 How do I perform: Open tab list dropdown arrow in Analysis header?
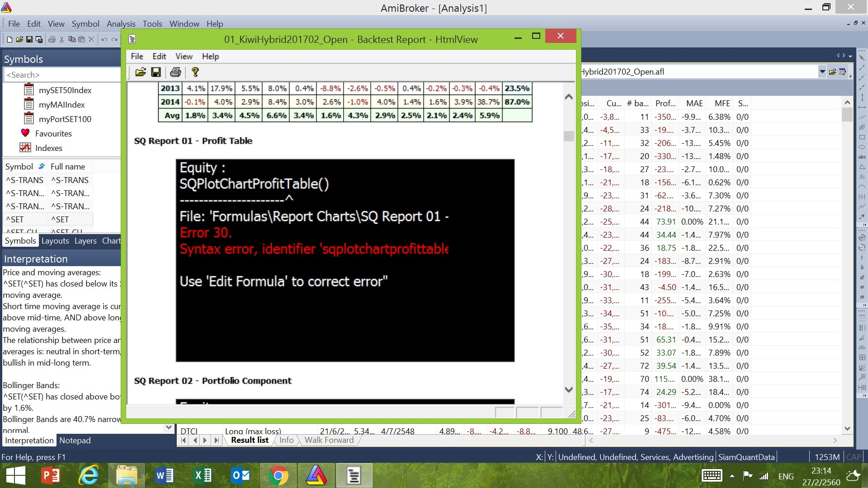pyautogui.click(x=850, y=56)
